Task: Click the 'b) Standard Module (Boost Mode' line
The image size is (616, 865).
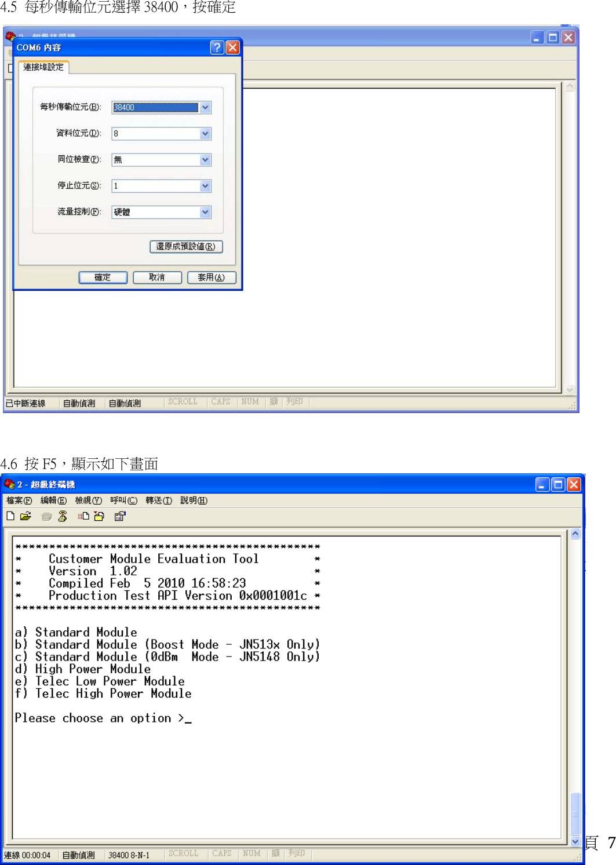Action: click(x=167, y=644)
